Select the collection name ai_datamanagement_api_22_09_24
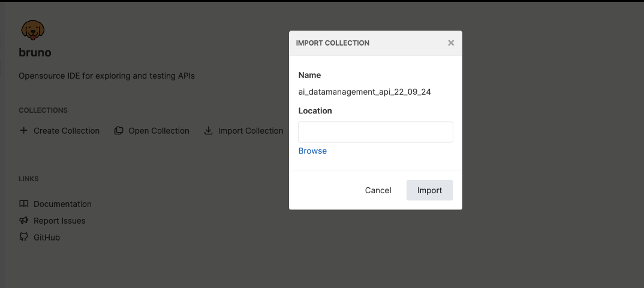 tap(365, 92)
